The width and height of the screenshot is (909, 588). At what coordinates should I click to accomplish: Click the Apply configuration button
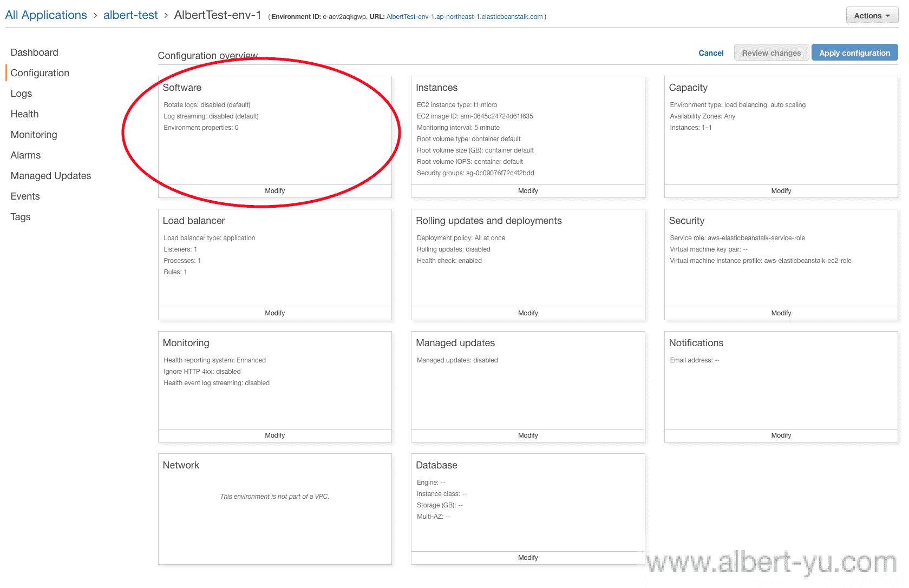[x=854, y=53]
